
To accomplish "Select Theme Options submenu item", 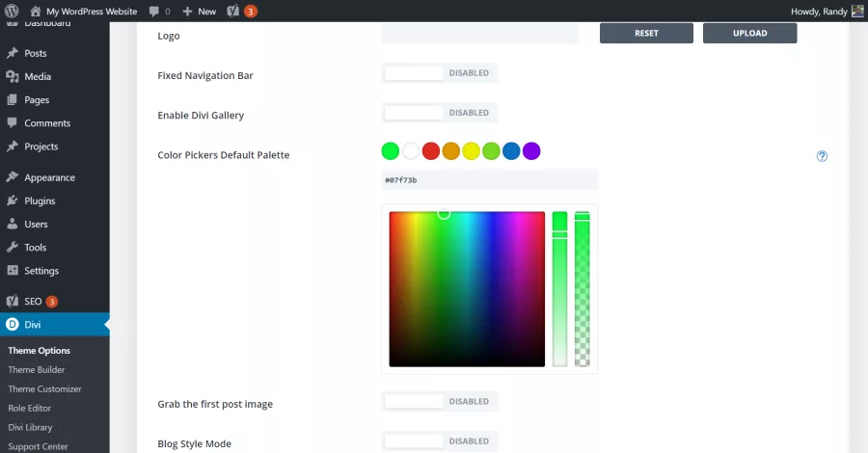I will [x=39, y=350].
